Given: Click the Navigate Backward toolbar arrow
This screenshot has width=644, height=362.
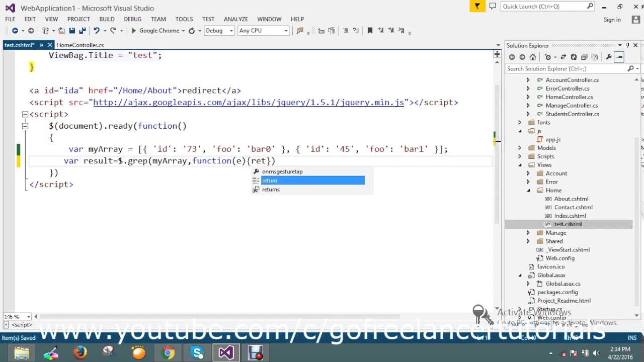Looking at the screenshot, I should pyautogui.click(x=15, y=31).
